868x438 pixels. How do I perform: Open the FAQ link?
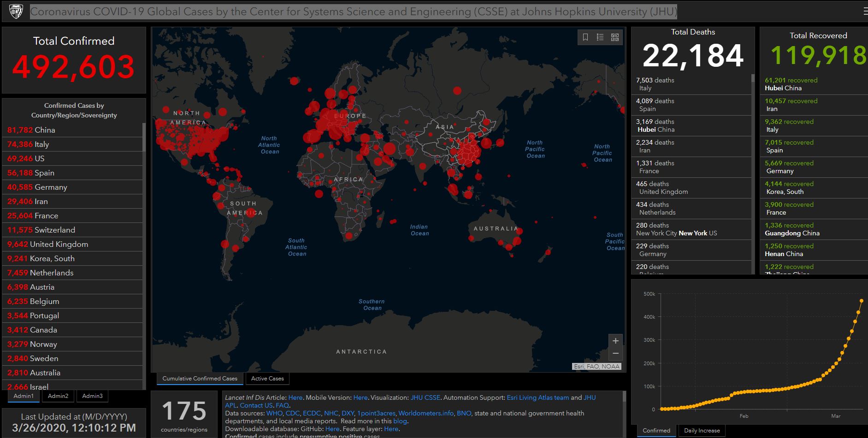click(282, 405)
